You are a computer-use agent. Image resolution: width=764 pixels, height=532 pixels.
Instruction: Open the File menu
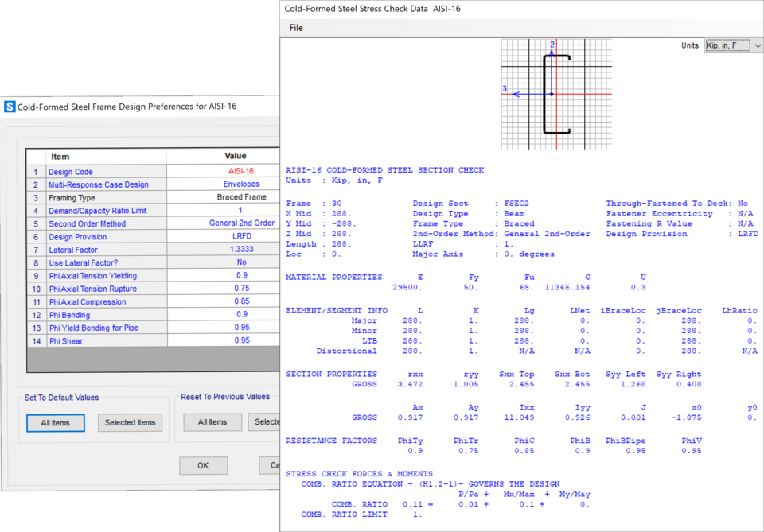[296, 28]
